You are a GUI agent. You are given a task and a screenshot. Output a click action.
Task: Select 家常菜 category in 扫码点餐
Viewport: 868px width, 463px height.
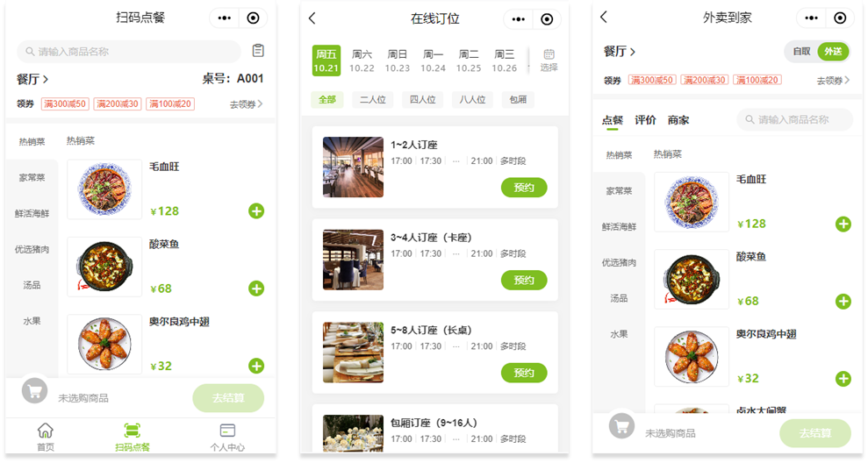32,177
